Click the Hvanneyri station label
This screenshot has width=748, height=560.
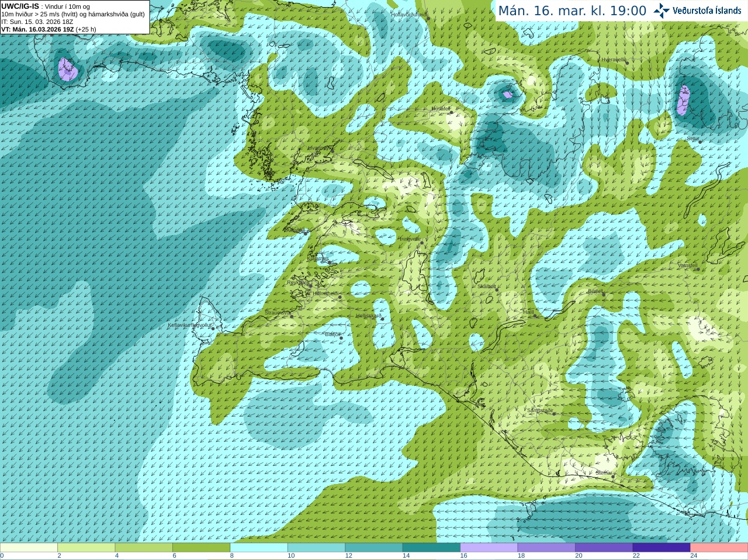319,148
